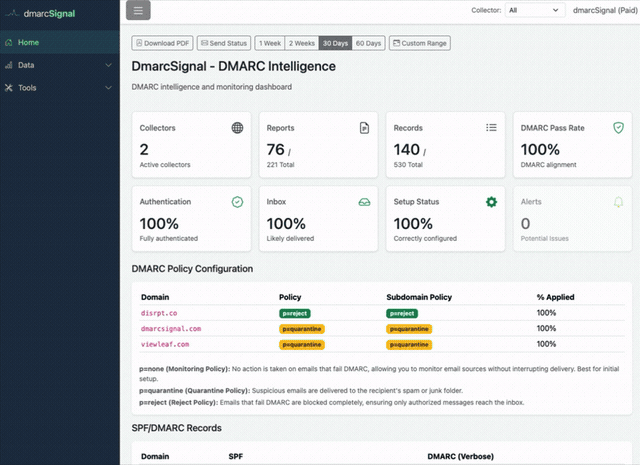Image resolution: width=640 pixels, height=465 pixels.
Task: Click the p=reject Subdomain Policy badge for disrpt.co
Action: pyautogui.click(x=402, y=313)
